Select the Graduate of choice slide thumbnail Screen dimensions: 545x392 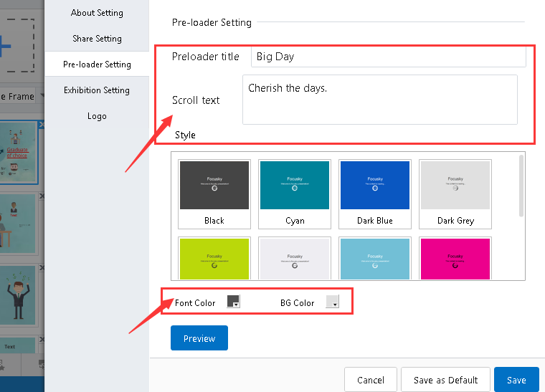[x=18, y=153]
